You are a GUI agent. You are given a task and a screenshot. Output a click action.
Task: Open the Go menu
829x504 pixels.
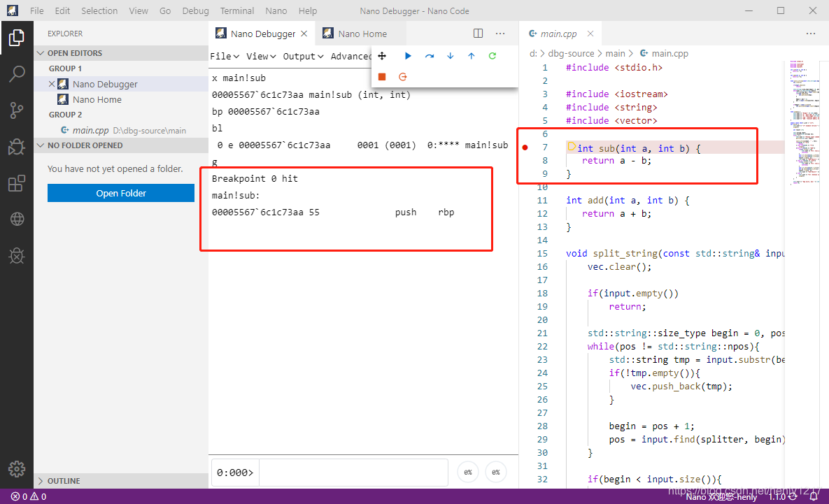point(165,10)
